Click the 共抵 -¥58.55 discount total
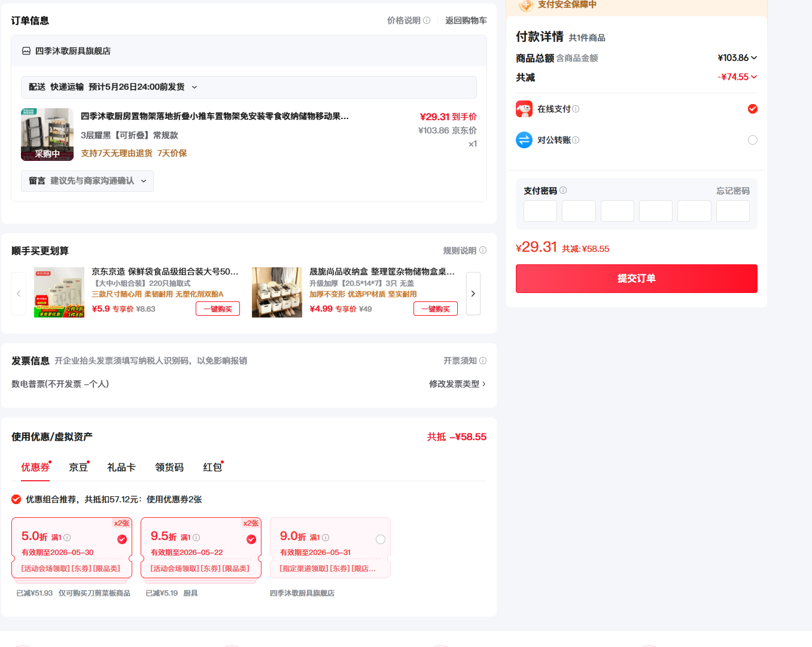Viewport: 812px width, 647px height. coord(457,437)
